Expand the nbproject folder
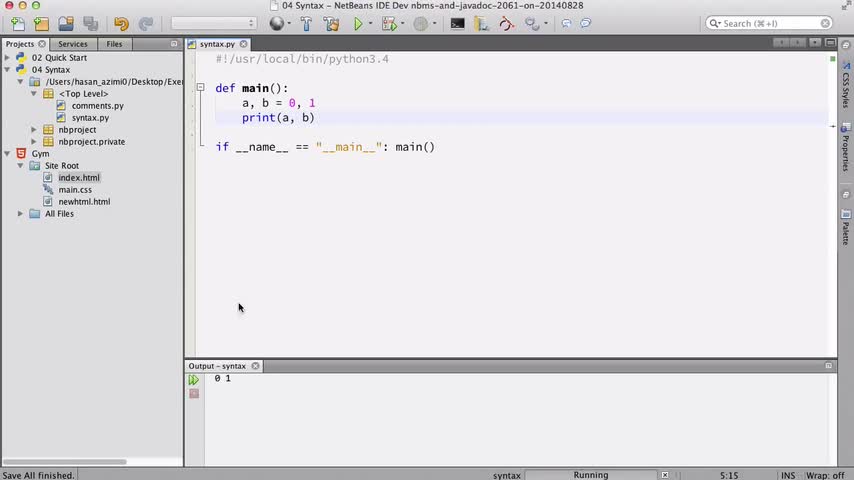854x480 pixels. tap(34, 130)
